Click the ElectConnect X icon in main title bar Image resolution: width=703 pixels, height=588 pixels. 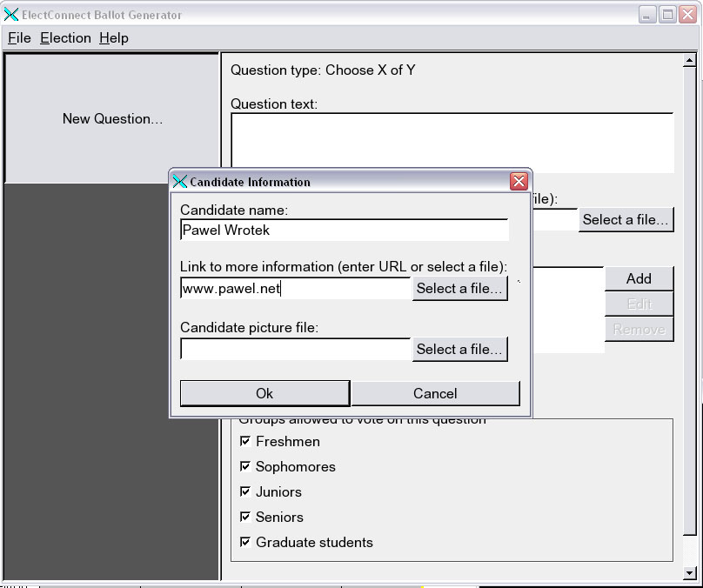coord(11,15)
